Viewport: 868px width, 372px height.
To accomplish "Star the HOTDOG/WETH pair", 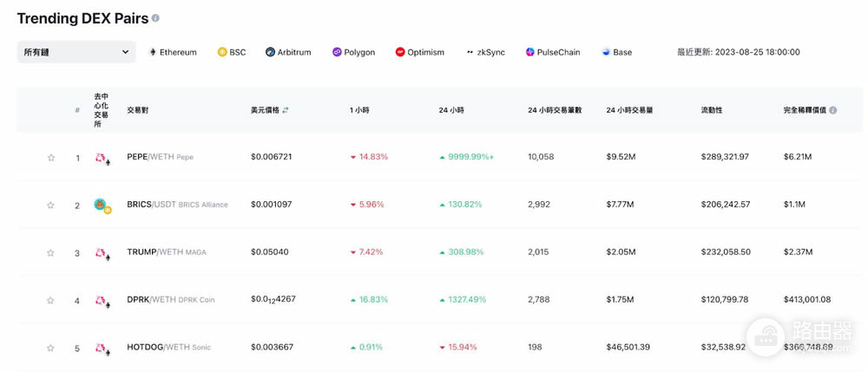I will click(51, 348).
